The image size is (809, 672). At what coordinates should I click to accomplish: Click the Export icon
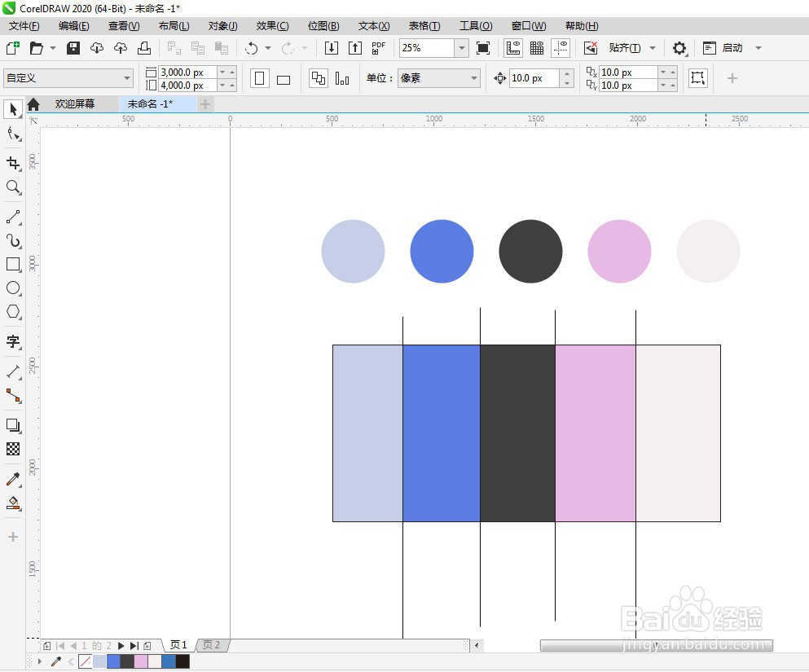coord(355,48)
